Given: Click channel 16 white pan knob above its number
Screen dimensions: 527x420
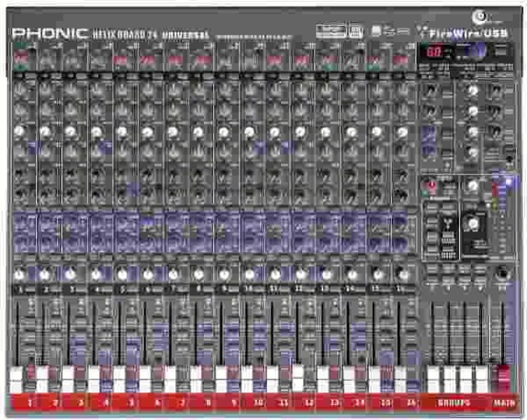Looking at the screenshot, I should pyautogui.click(x=401, y=274).
